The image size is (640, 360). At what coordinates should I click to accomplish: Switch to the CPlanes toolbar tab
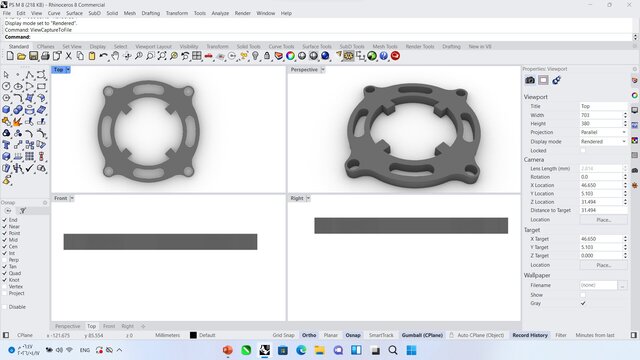(x=46, y=47)
